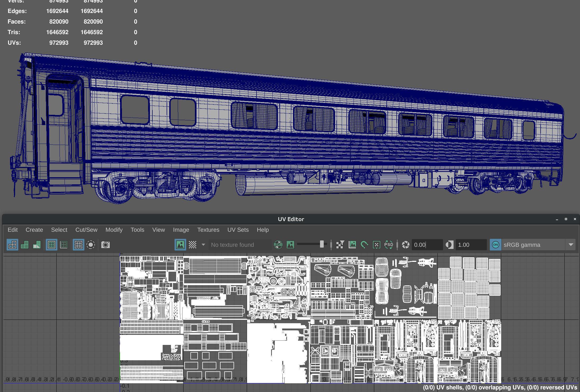580x392 pixels.
Task: Toggle color management ON button
Action: [495, 245]
